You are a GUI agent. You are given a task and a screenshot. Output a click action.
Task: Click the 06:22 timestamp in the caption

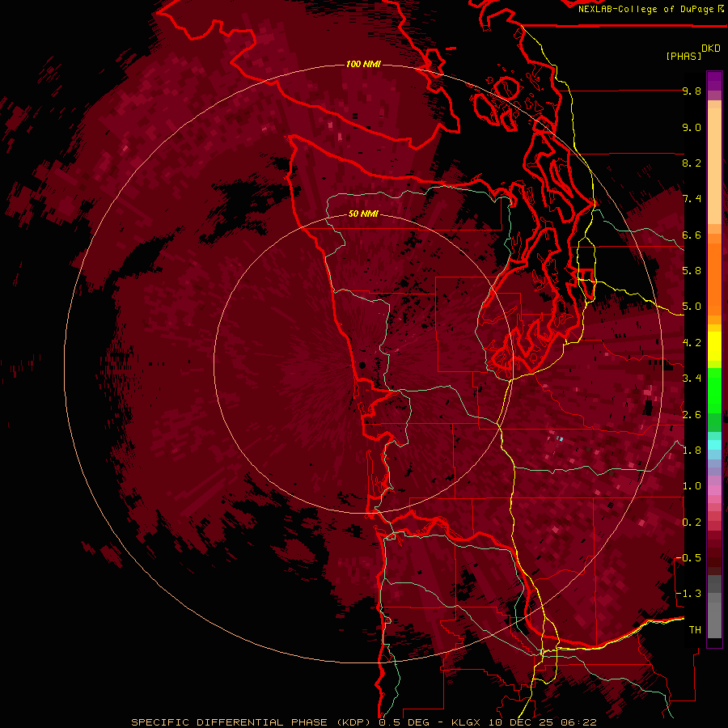click(x=578, y=722)
